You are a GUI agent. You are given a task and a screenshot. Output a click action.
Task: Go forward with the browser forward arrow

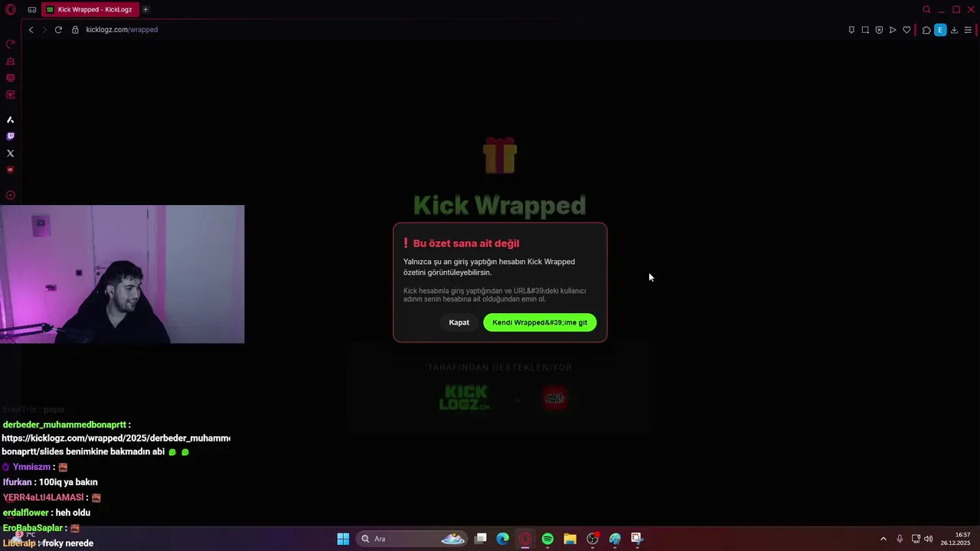pos(44,30)
